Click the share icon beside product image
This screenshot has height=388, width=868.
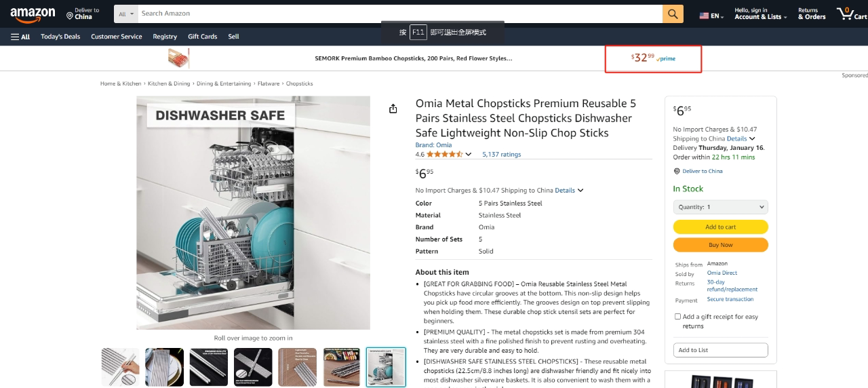tap(393, 109)
